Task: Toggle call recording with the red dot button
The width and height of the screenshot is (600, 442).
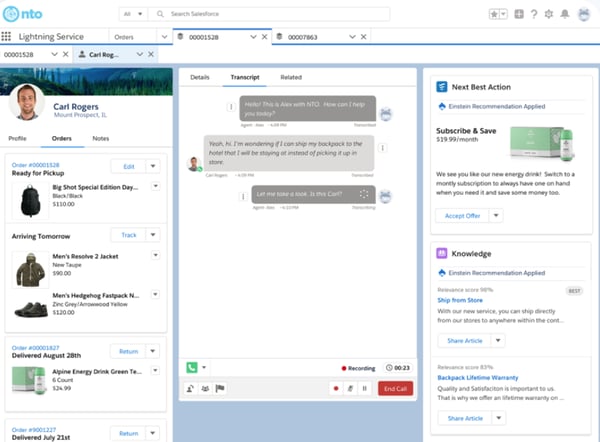Action: click(x=338, y=388)
